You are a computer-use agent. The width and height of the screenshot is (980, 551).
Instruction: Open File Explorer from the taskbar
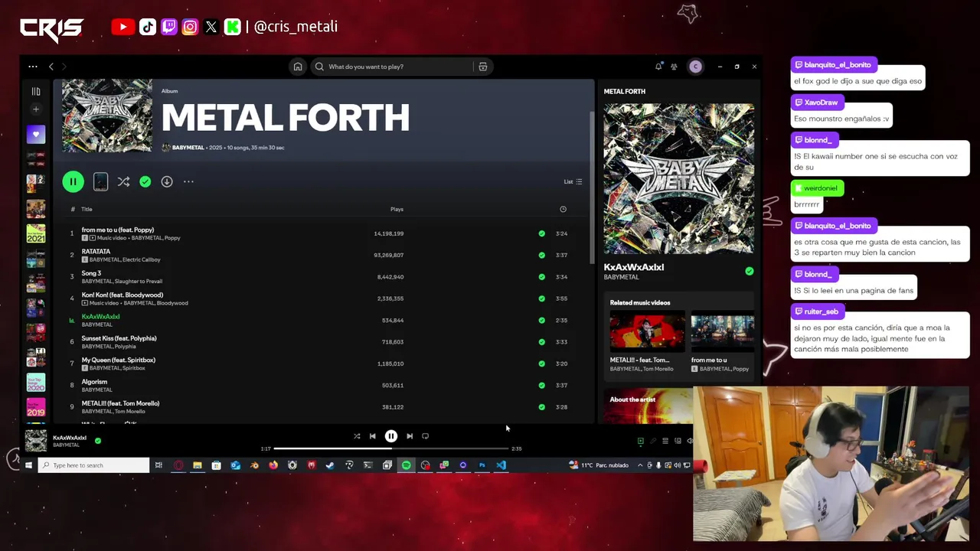point(198,465)
